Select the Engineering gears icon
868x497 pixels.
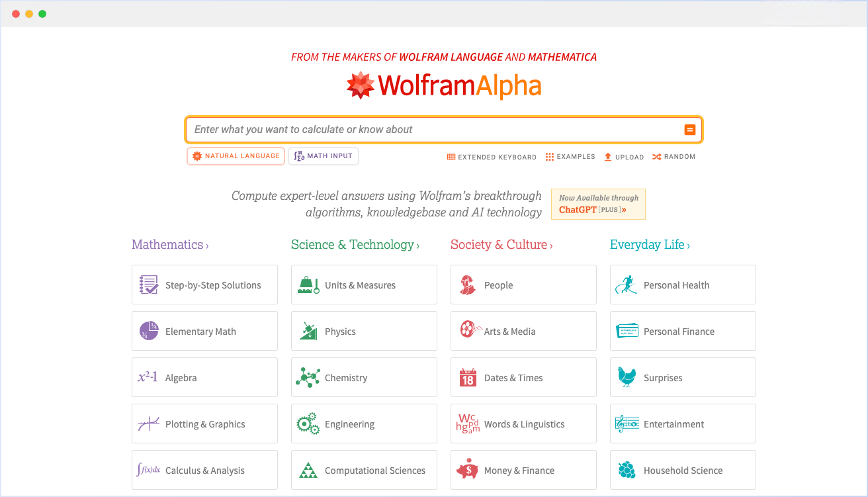click(x=308, y=424)
